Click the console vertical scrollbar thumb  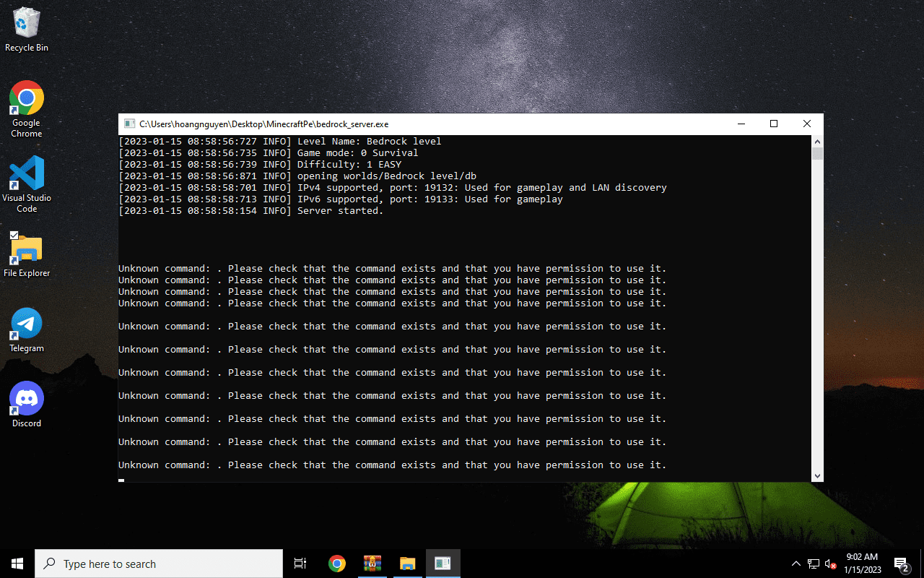point(817,153)
